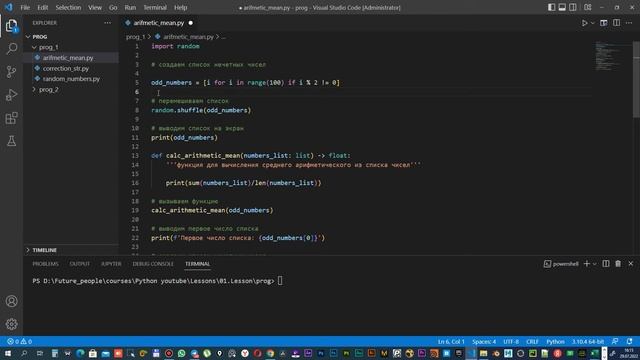
Task: Toggle the primary sidebar layout button
Action: tap(551, 7)
